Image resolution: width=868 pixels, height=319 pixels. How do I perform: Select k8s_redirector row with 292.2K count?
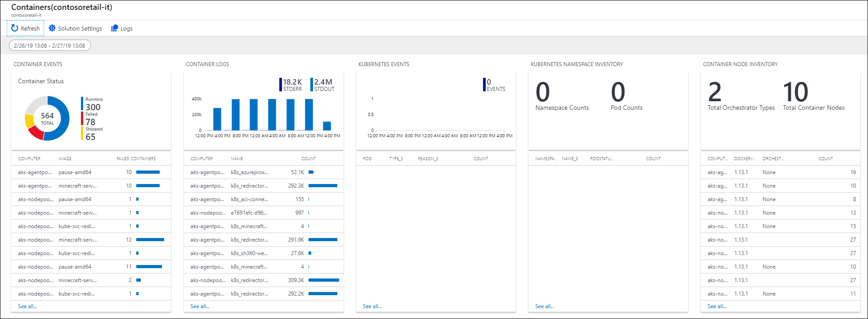[x=264, y=294]
